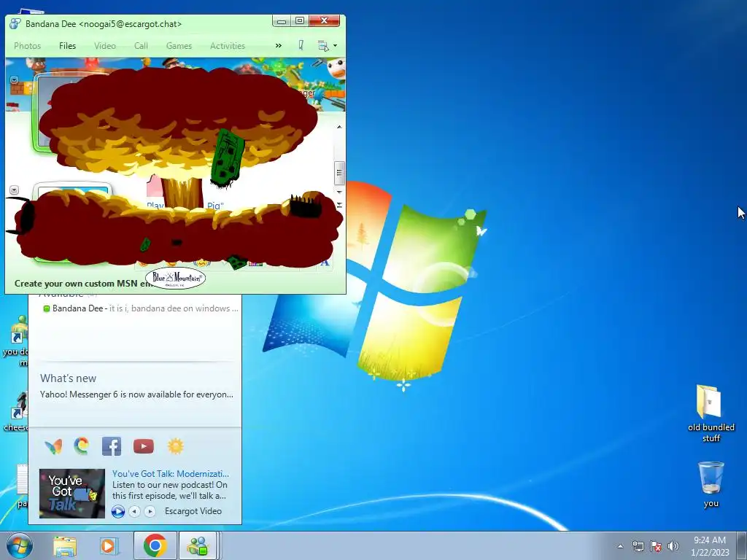
Task: Open the weather sun icon
Action: pos(176,446)
